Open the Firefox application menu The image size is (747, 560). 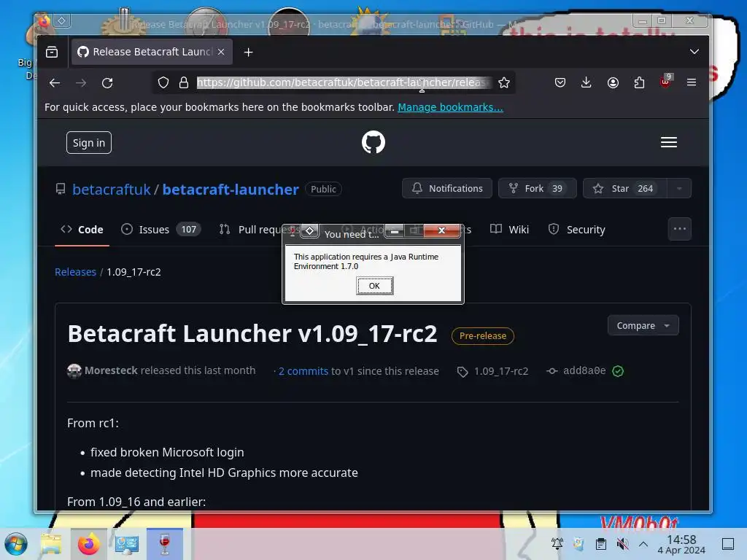coord(692,82)
